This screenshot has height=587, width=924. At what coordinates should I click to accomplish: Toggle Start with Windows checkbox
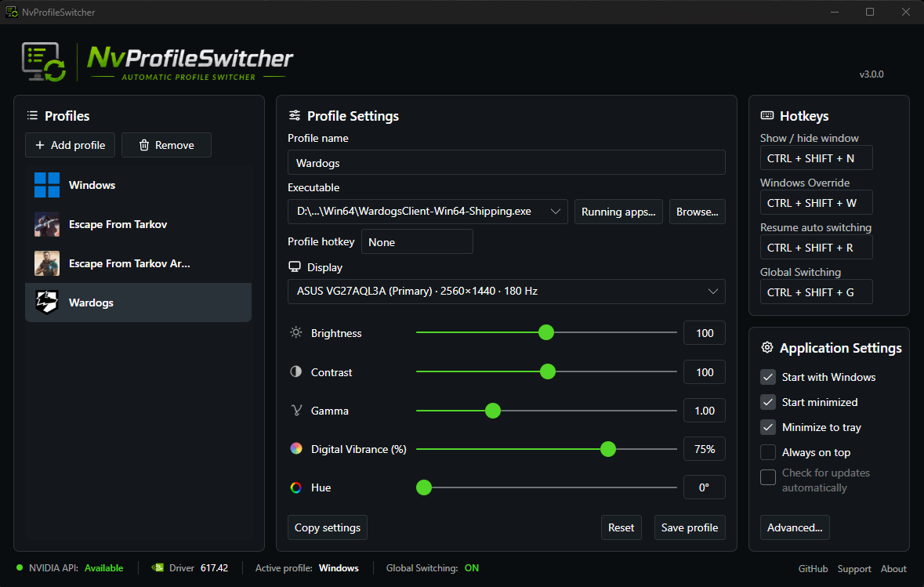tap(768, 377)
